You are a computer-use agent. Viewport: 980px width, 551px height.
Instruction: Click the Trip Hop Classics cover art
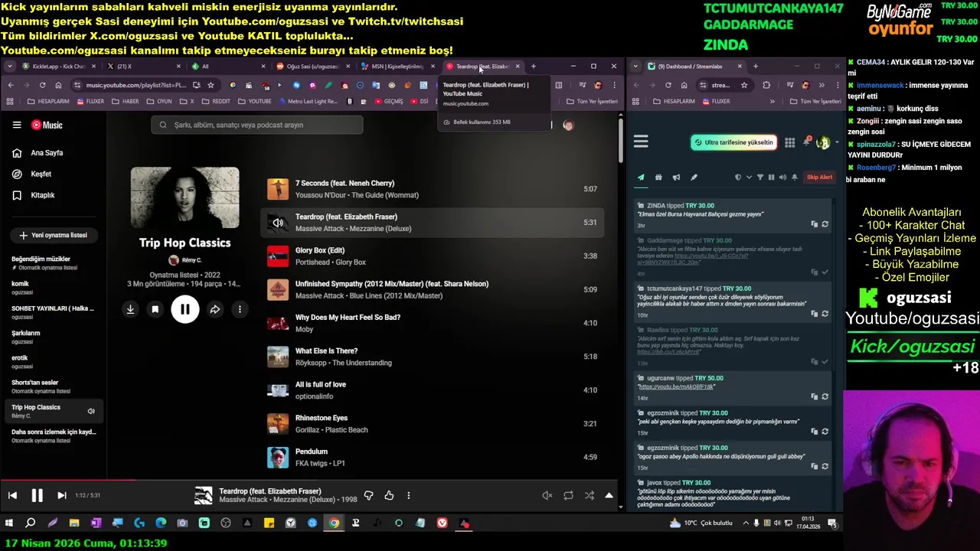[x=185, y=197]
